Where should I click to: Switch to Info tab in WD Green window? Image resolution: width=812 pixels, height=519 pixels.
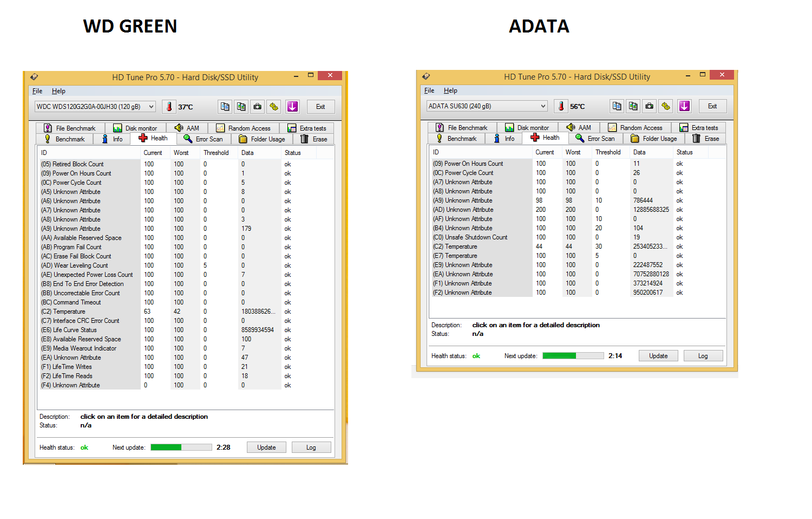tap(113, 139)
